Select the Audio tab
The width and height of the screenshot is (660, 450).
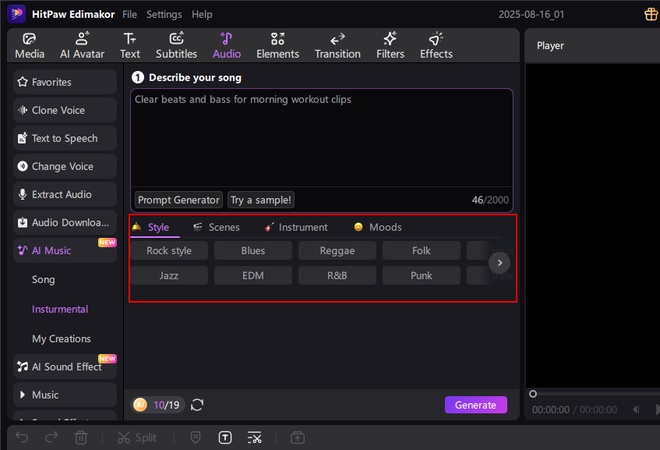[x=226, y=45]
